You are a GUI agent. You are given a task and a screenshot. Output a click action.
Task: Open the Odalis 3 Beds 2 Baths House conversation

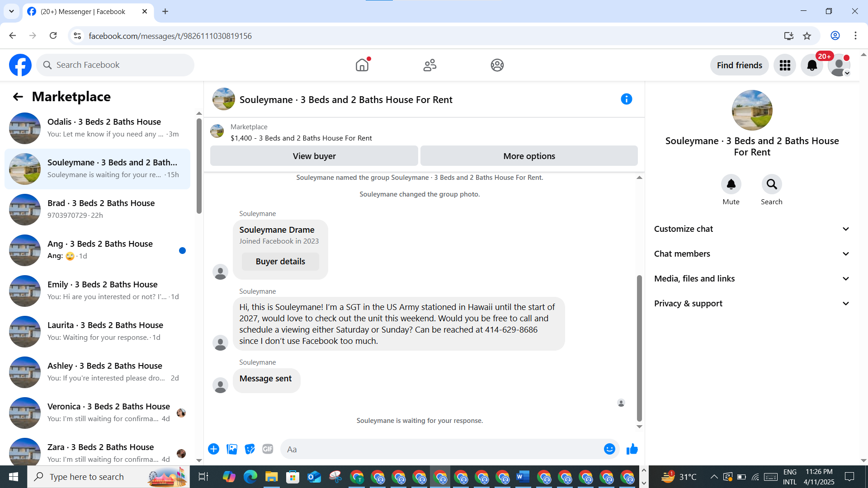pyautogui.click(x=97, y=128)
